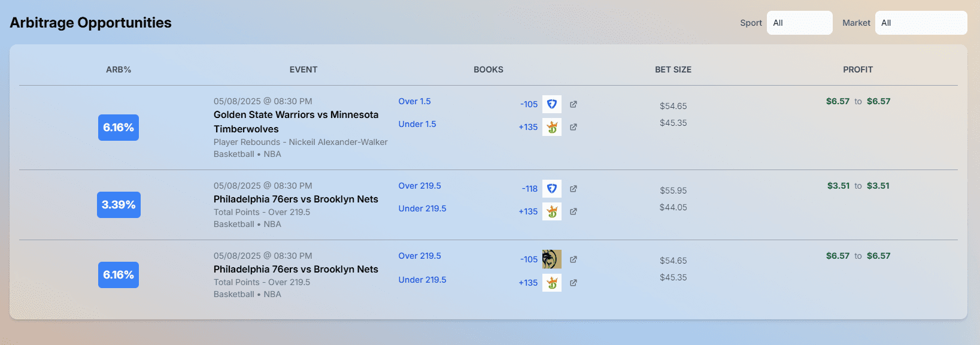Image resolution: width=980 pixels, height=345 pixels.
Task: Click the 3.39% arbitrage badge
Action: pyautogui.click(x=119, y=205)
